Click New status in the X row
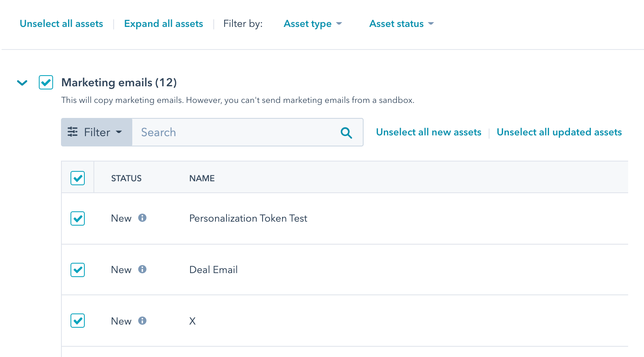The height and width of the screenshot is (357, 644). pyautogui.click(x=121, y=321)
